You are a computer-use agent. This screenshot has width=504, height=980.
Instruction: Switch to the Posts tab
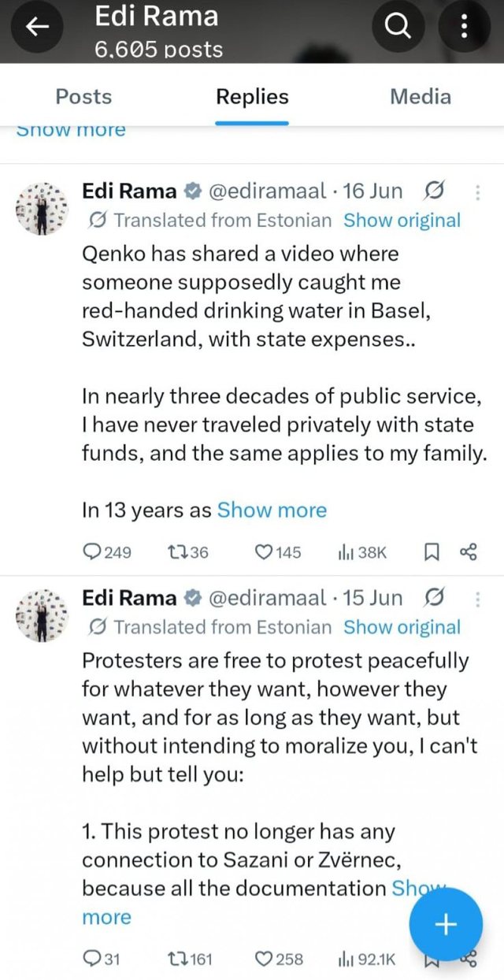[x=83, y=97]
